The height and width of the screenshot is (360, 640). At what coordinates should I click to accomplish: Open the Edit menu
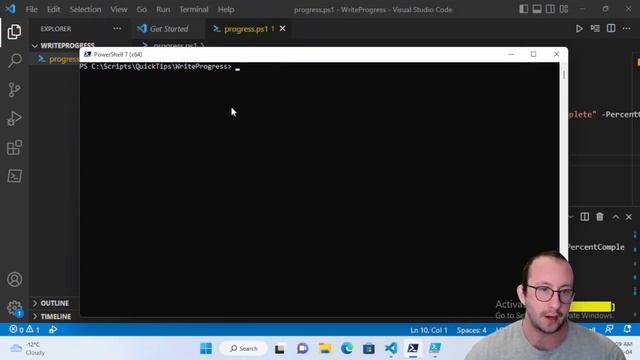(53, 9)
